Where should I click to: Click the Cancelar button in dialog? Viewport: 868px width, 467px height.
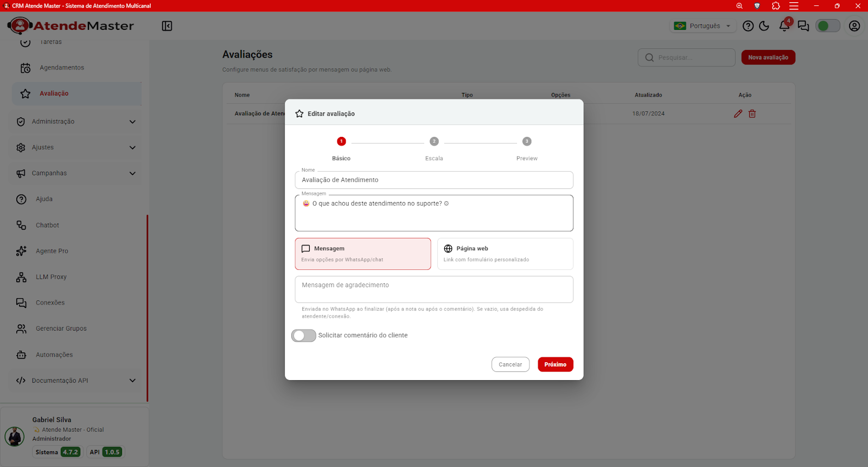pyautogui.click(x=510, y=364)
